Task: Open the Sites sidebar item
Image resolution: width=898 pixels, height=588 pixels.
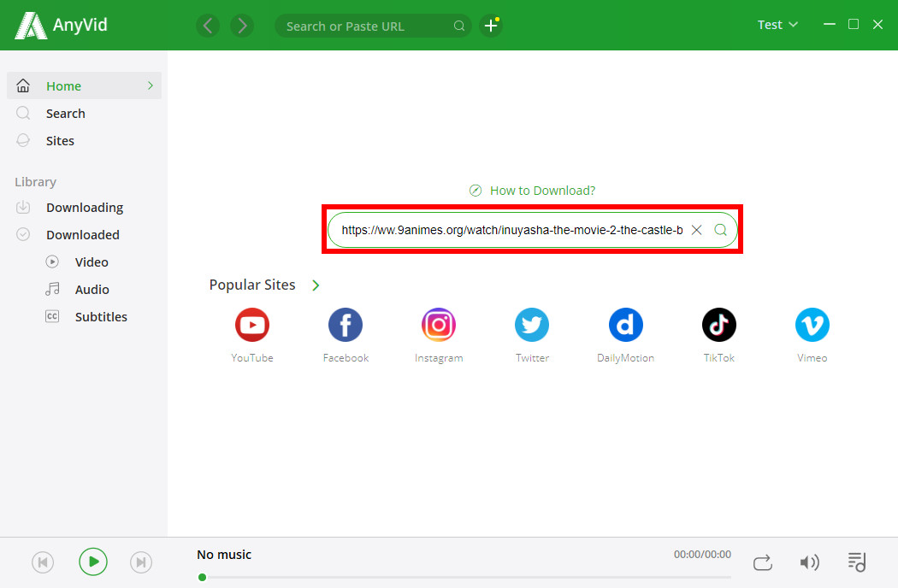Action: click(84, 141)
